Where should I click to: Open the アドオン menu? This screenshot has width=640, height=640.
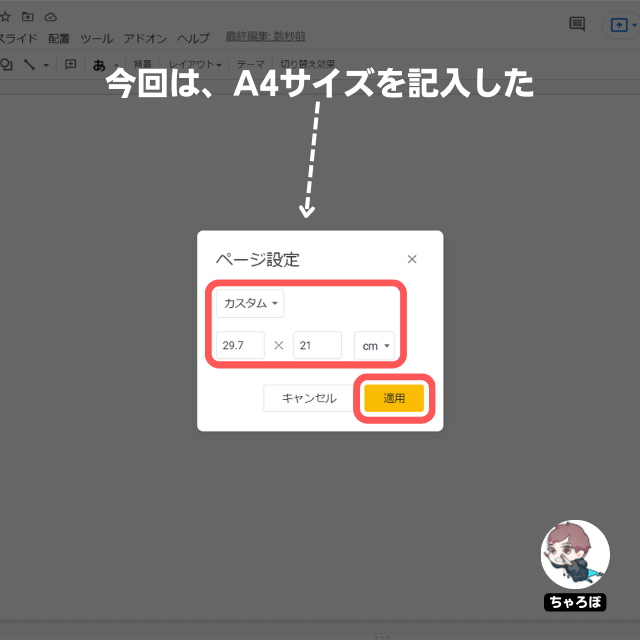tap(145, 38)
